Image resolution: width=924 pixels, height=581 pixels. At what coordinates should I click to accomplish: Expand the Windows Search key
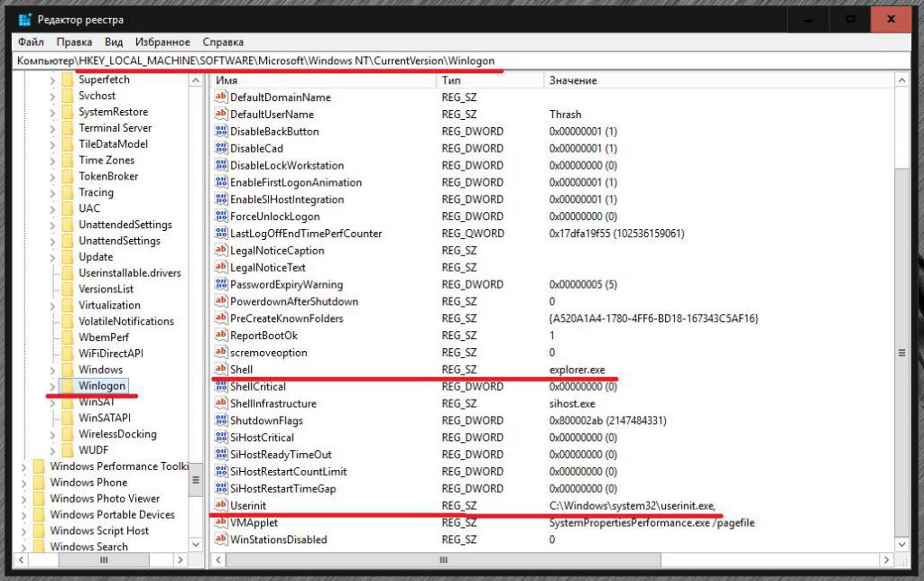[23, 548]
